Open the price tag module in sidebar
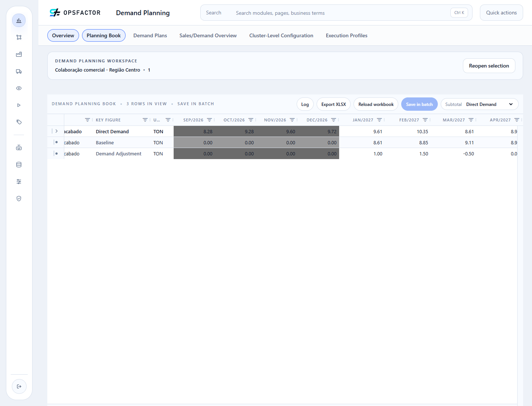This screenshot has width=532, height=406. 19,122
